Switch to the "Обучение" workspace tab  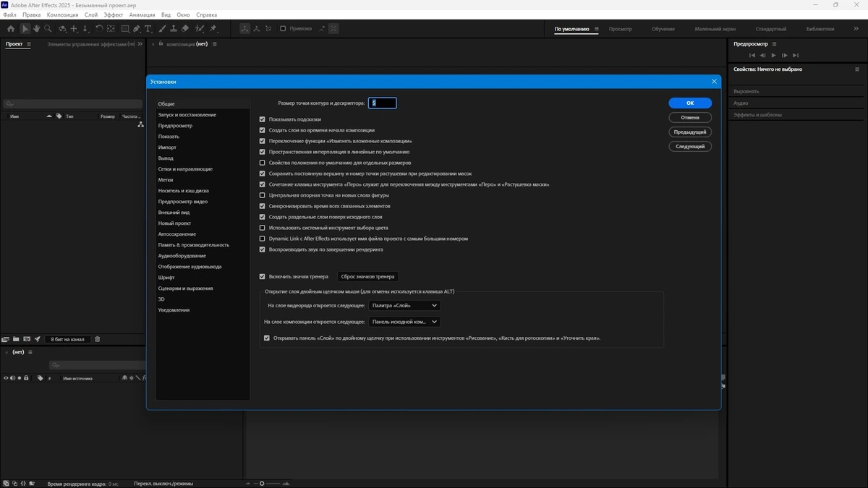[663, 29]
